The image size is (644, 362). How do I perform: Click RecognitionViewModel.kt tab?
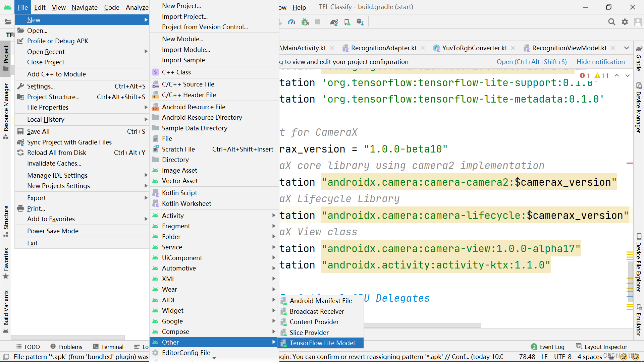570,48
